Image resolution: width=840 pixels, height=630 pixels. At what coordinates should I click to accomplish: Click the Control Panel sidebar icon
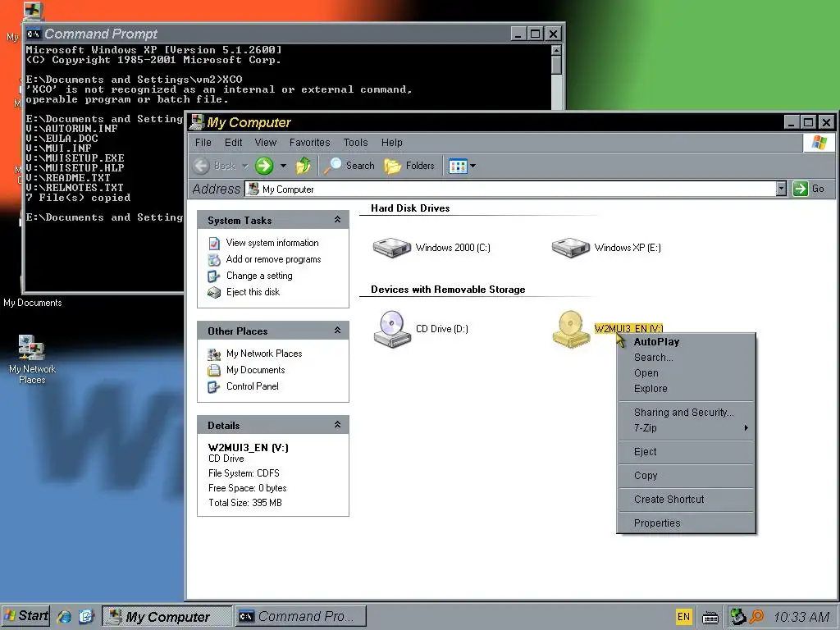[214, 387]
